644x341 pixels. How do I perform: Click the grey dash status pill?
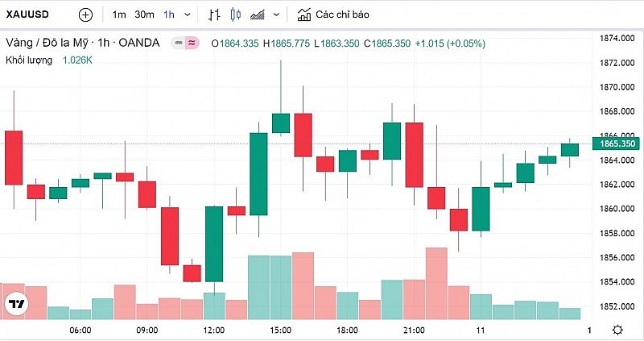[178, 43]
